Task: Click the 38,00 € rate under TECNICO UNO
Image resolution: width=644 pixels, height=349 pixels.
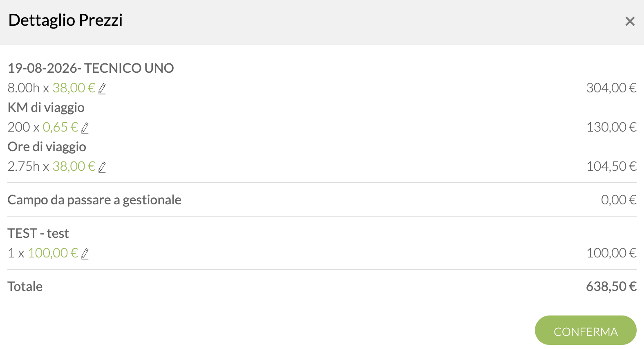Action: coord(74,88)
